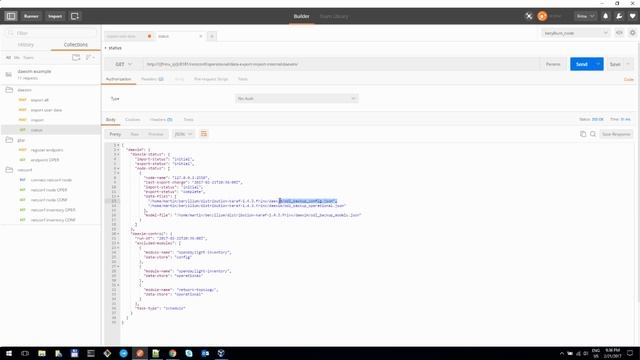Send the request with the Send button

pyautogui.click(x=582, y=64)
